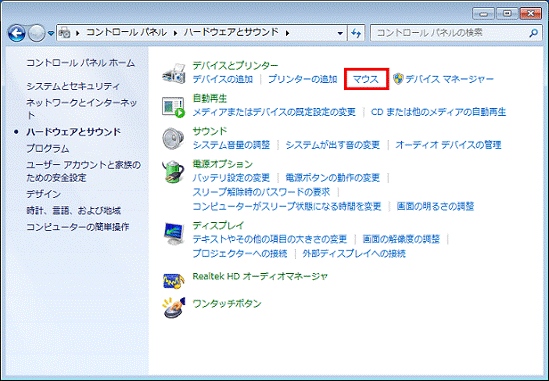Click プリンターの追加 link
Screen dimensions: 549x381
(x=303, y=79)
